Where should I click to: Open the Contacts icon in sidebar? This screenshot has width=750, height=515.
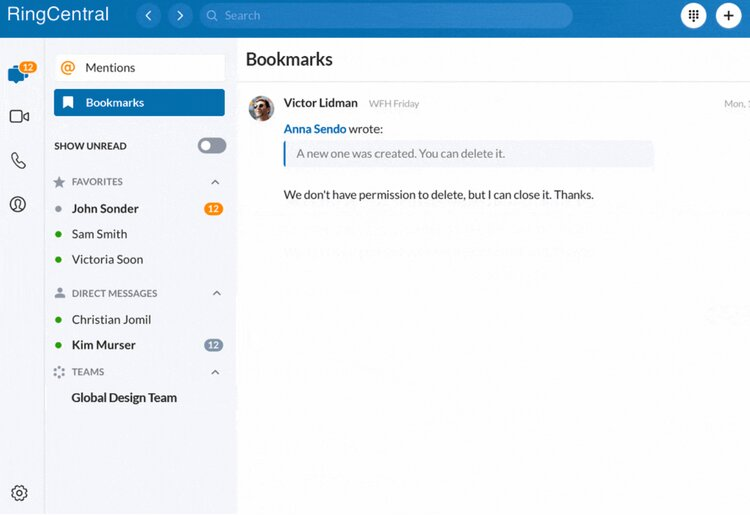18,204
